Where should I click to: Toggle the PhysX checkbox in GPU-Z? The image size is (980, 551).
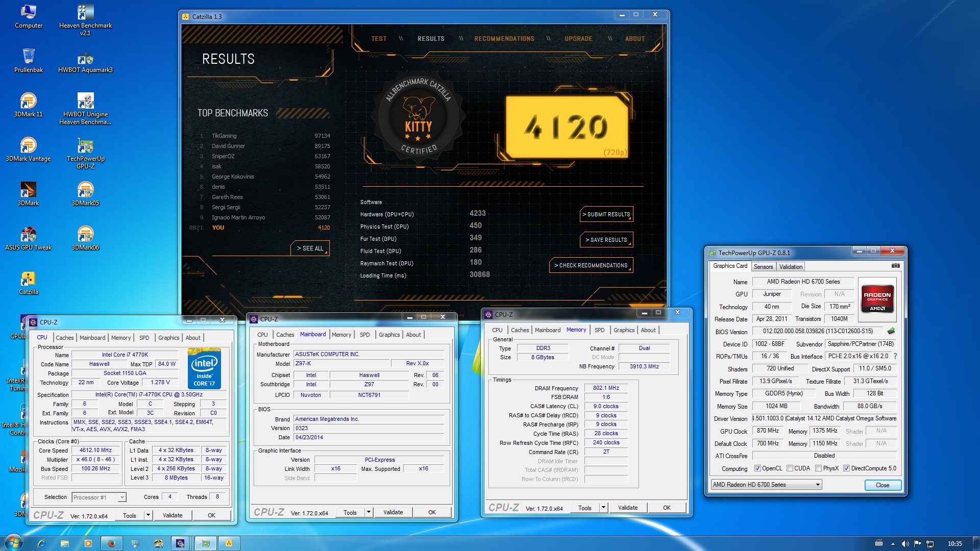(x=818, y=468)
